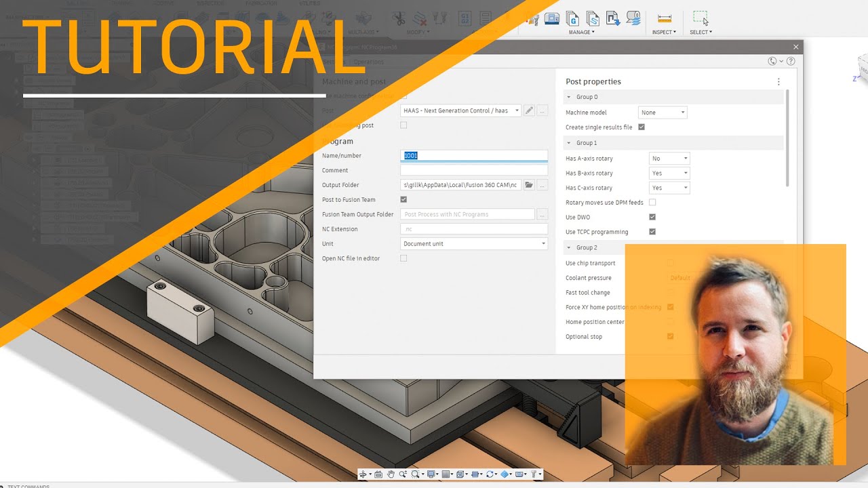This screenshot has width=868, height=488.
Task: Open the help question mark icon
Action: coord(791,61)
